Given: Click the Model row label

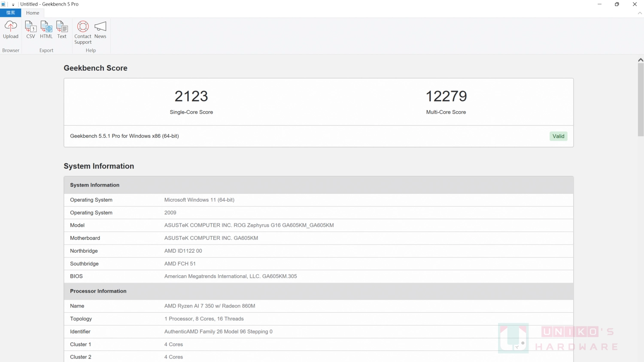Looking at the screenshot, I should 77,225.
